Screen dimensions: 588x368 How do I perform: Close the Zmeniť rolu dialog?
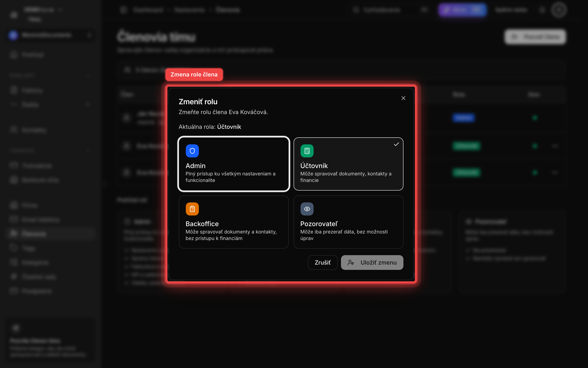(x=403, y=98)
